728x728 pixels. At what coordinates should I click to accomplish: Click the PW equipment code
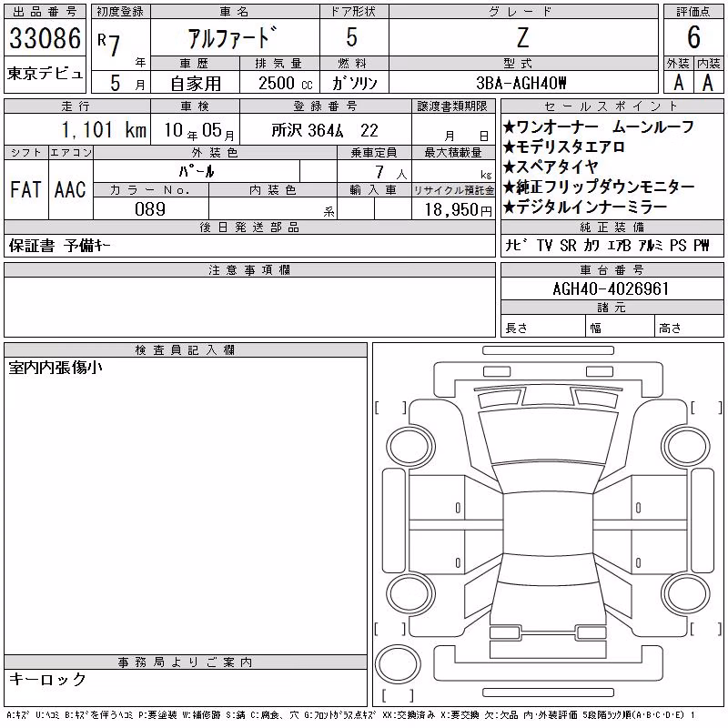(x=702, y=245)
